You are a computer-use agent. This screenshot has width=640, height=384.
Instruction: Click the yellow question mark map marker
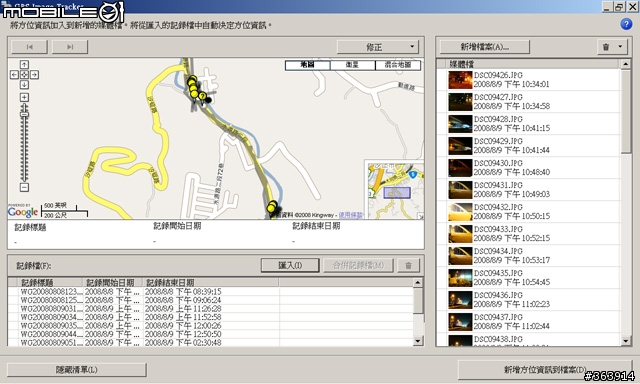(x=202, y=95)
